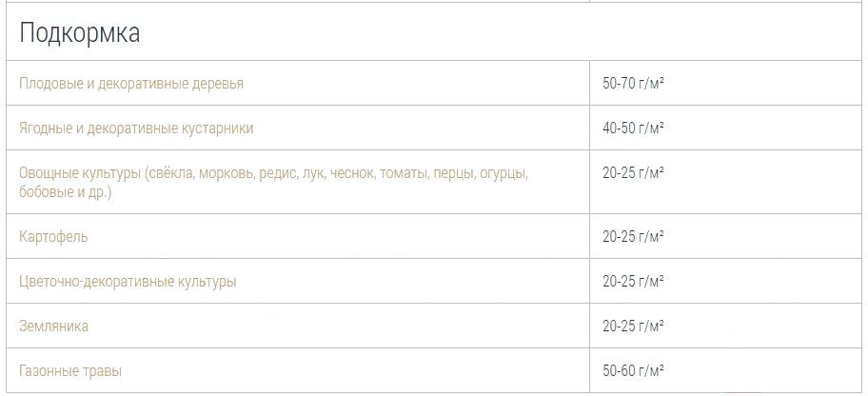This screenshot has height=396, width=868.
Task: Select the 20-25 г/м² value for Земляника
Action: [x=633, y=327]
